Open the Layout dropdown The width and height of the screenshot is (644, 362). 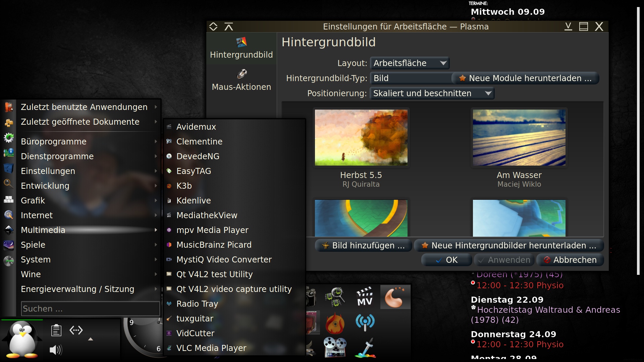pos(410,63)
